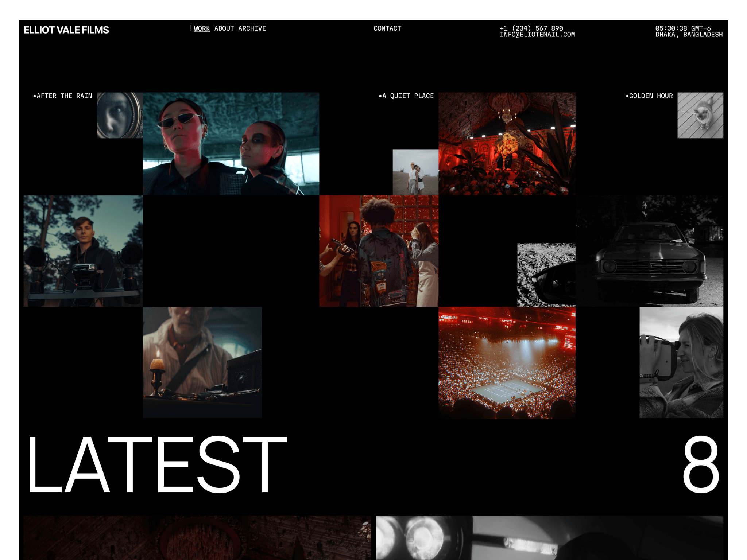Open the two women in desert thumbnail
Viewport: 747px width, 560px height.
(415, 172)
